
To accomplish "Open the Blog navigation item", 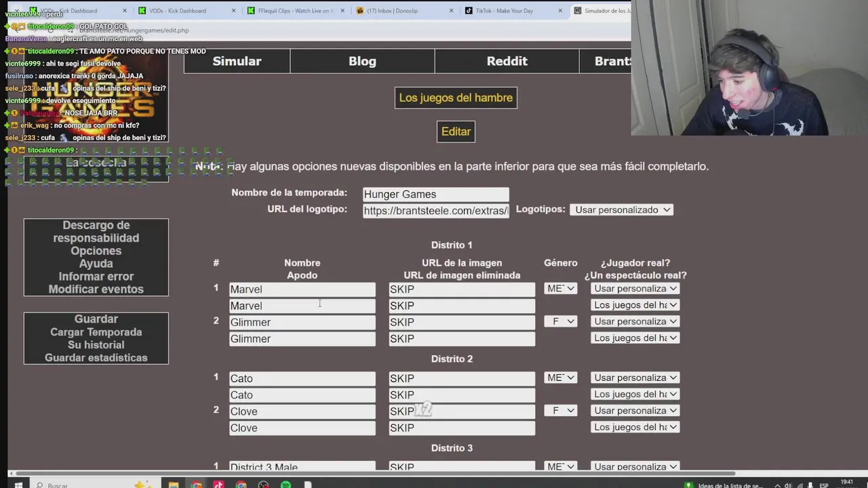I will [362, 61].
